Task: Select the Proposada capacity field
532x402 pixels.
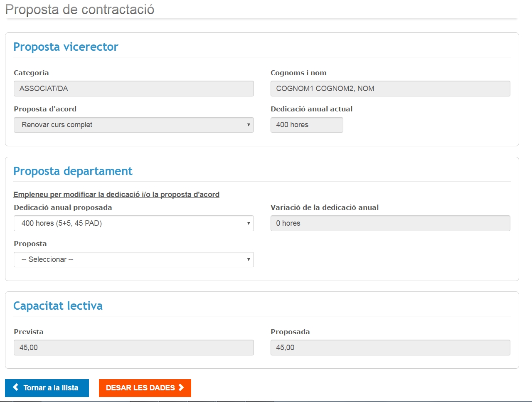Action: [390, 348]
